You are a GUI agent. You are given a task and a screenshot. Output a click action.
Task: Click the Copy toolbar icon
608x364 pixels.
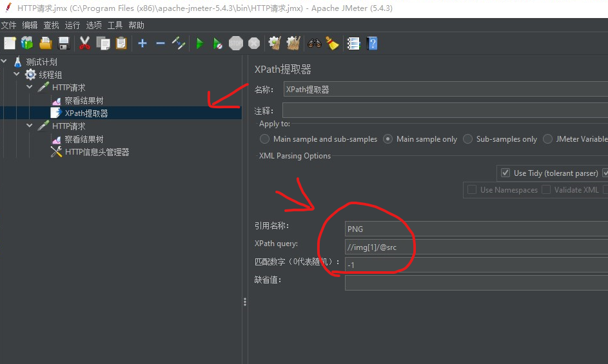point(103,43)
